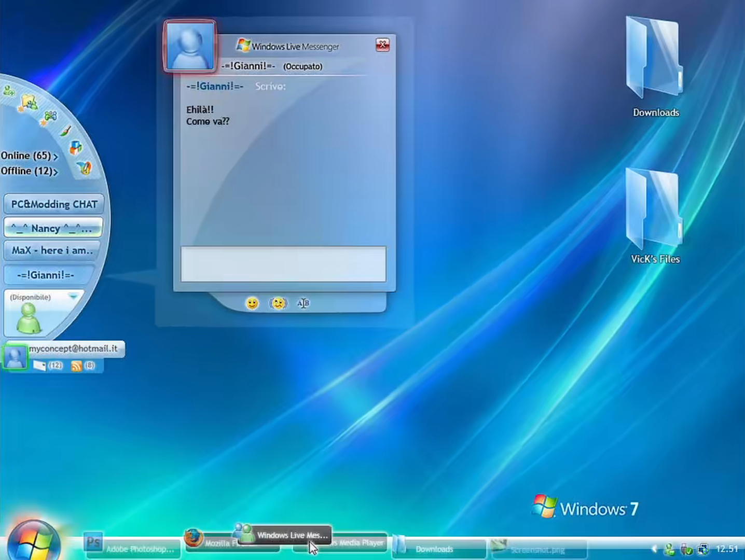Click the "Ehilà!!" message text
The width and height of the screenshot is (745, 560).
(x=200, y=109)
